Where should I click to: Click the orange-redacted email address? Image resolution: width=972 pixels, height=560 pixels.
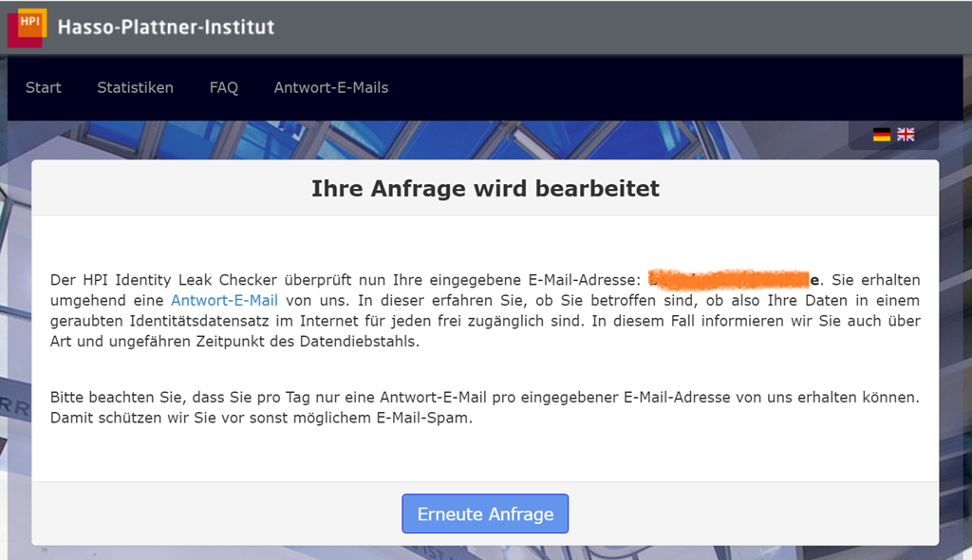(731, 279)
